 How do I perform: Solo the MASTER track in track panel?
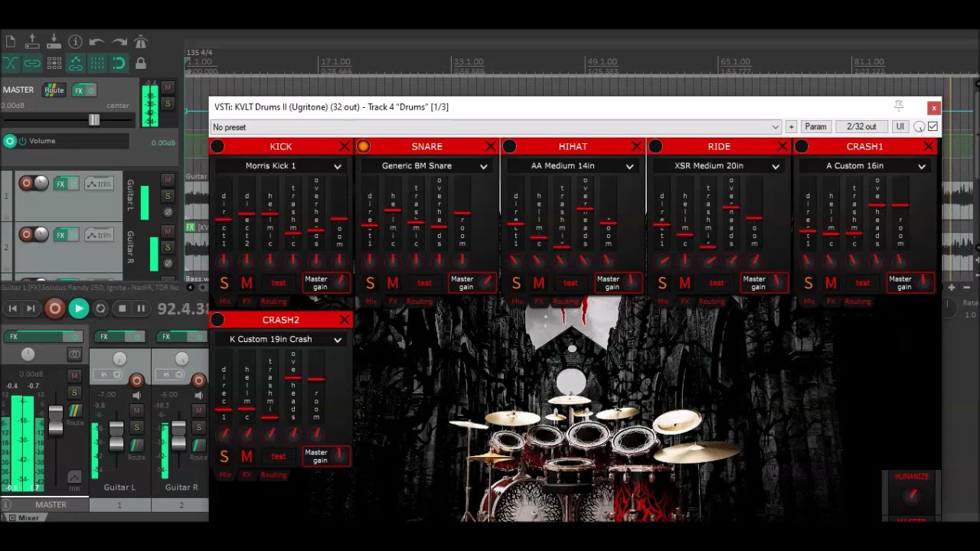[x=168, y=103]
